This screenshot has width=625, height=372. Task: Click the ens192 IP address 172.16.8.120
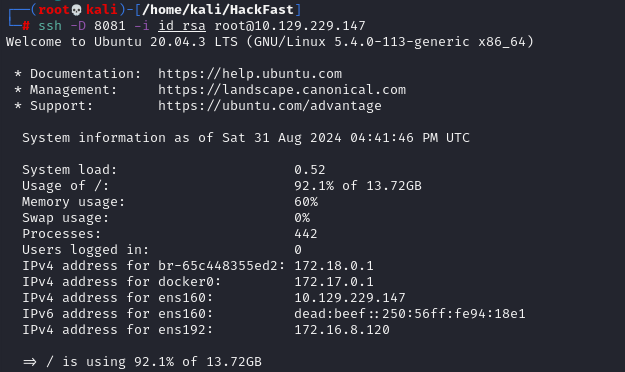pyautogui.click(x=342, y=330)
